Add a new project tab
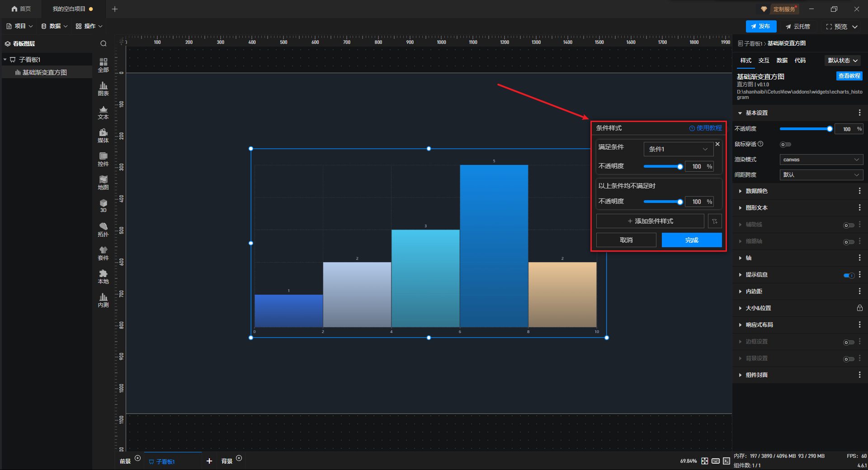This screenshot has width=868, height=470. [x=115, y=9]
